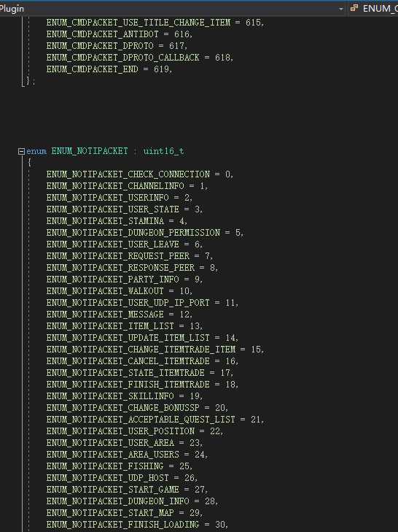Click ENUM_NOTIPACKET_ACCEPTABLE_QUEST_LIST identifier
Image resolution: width=398 pixels, height=532 pixels.
[x=141, y=420]
